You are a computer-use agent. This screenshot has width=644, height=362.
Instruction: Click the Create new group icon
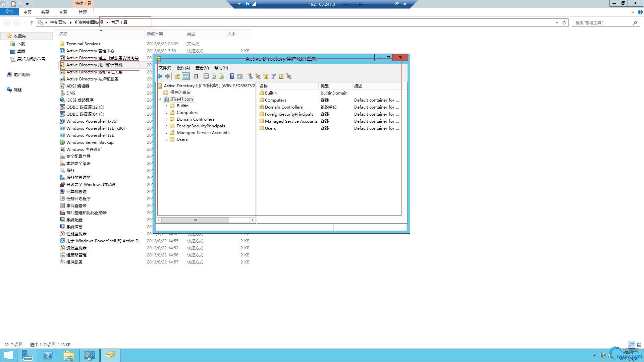pos(258,76)
